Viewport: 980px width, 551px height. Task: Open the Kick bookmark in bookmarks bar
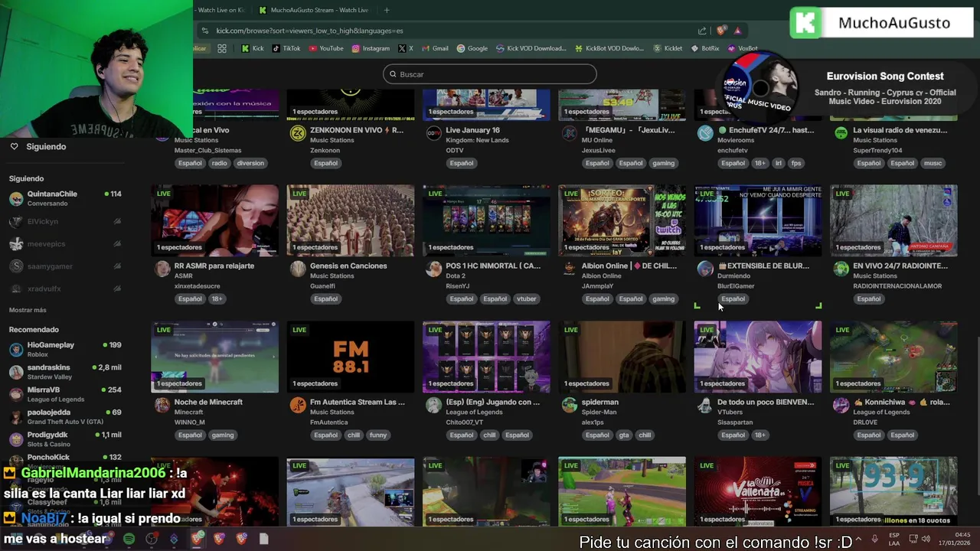click(x=253, y=48)
